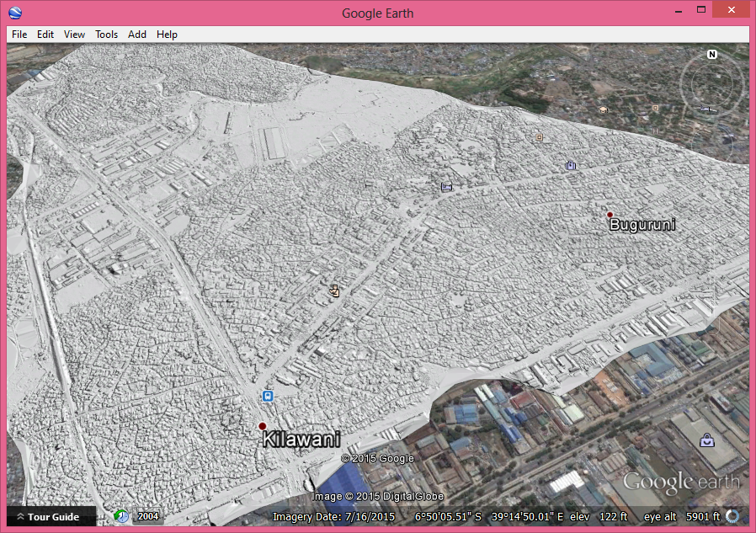Click the Google Earth app icon in title bar

point(15,13)
